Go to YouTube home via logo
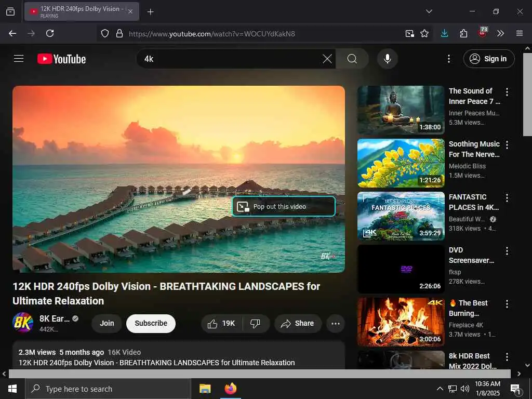The image size is (532, 399). [61, 59]
